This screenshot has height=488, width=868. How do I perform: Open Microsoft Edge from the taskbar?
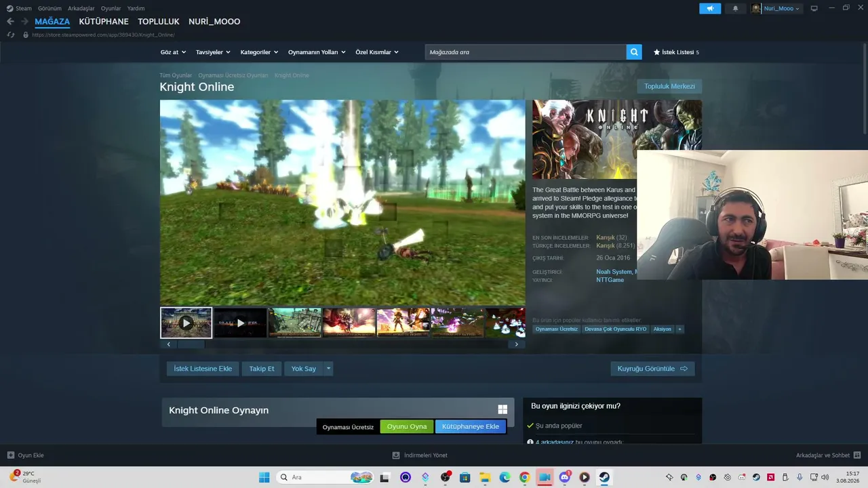(505, 477)
